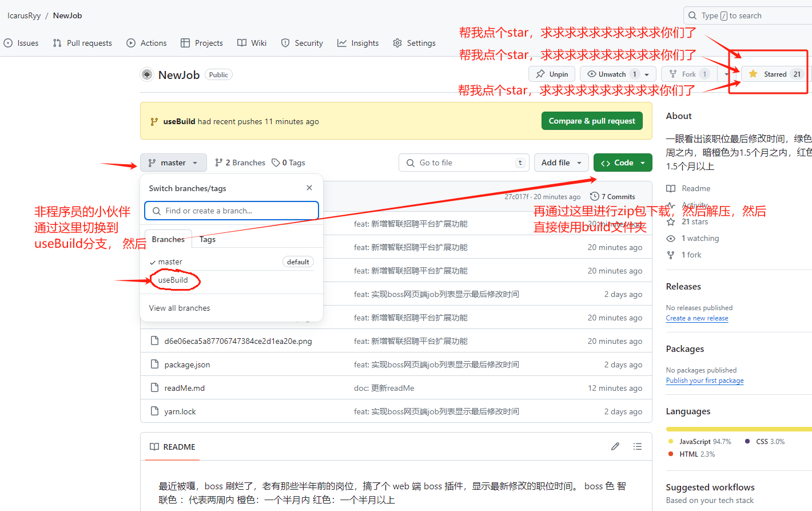Select the Tags tab in popup

point(208,239)
